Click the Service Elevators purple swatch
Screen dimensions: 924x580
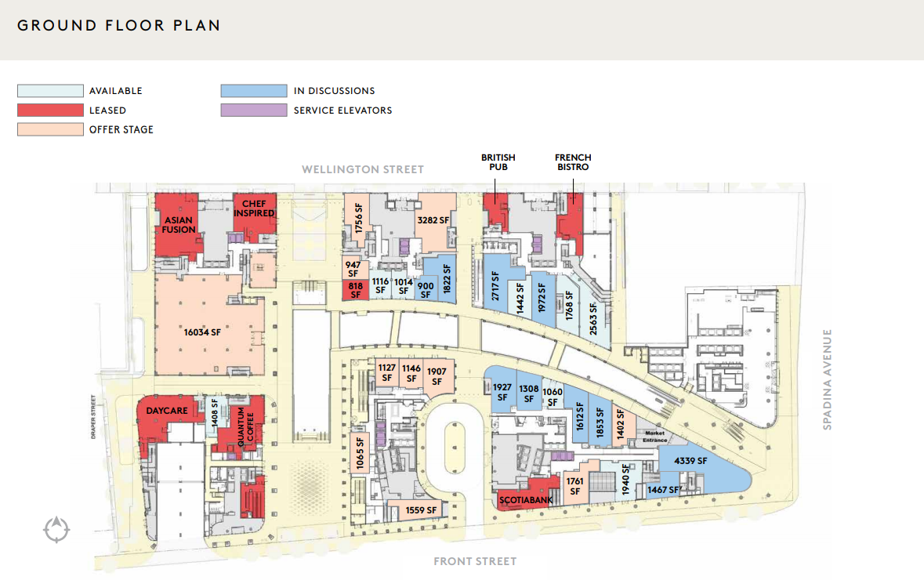click(x=254, y=111)
